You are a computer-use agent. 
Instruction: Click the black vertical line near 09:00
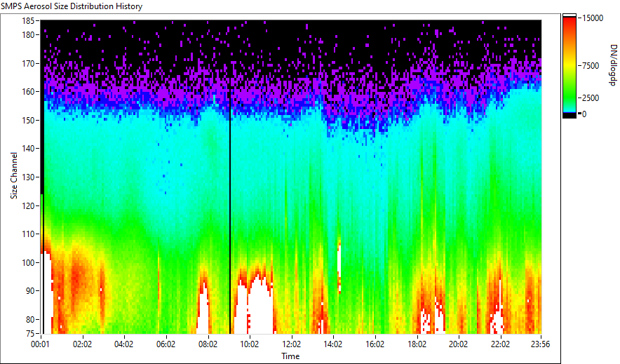point(230,177)
